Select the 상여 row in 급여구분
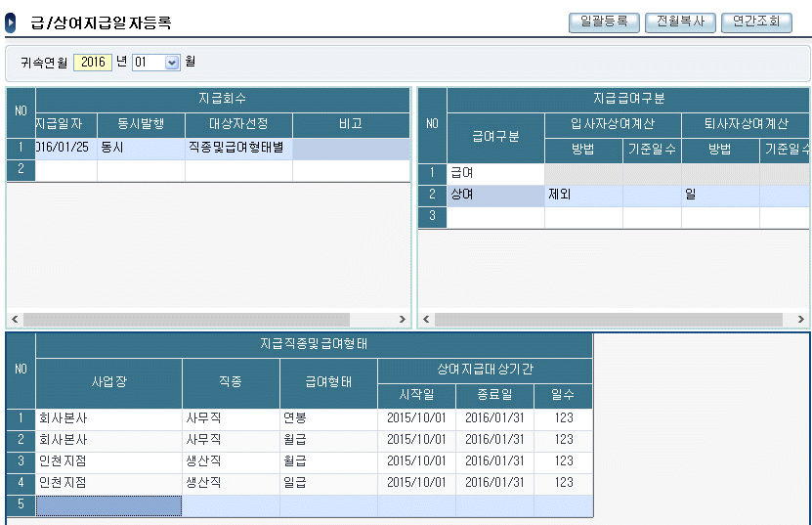The image size is (812, 525). point(495,195)
